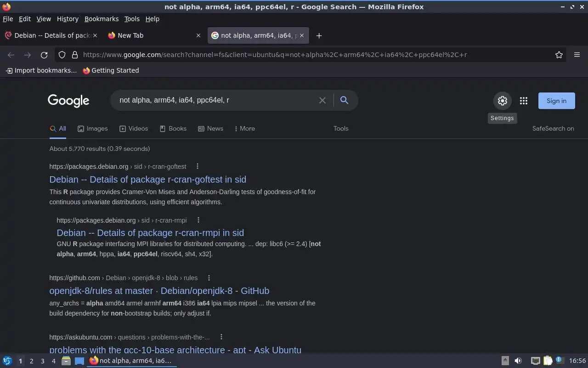
Task: Switch to the New Tab tab
Action: tap(154, 35)
